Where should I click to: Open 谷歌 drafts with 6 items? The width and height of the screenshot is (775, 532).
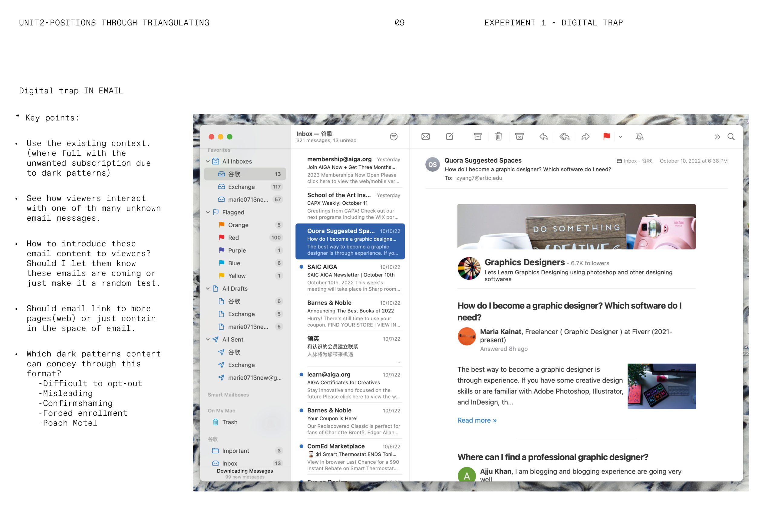245,302
